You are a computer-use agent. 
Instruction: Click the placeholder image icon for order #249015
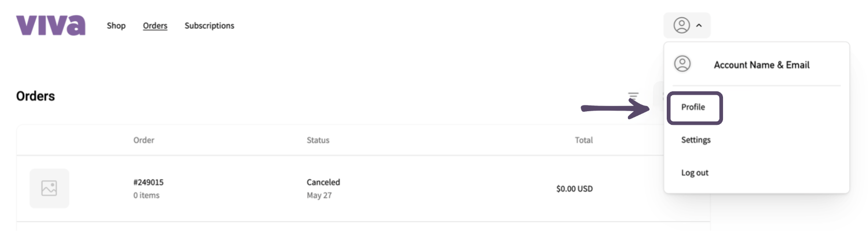tap(49, 188)
